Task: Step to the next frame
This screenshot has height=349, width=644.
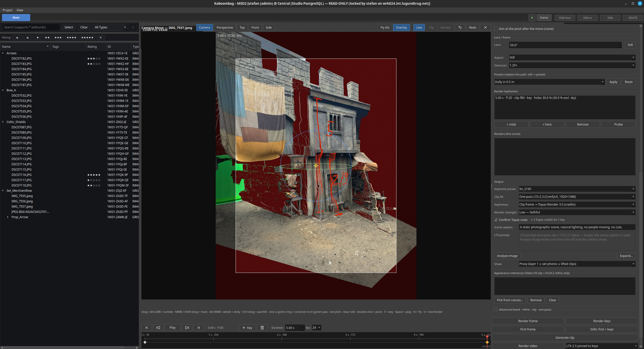Action: [x=187, y=328]
